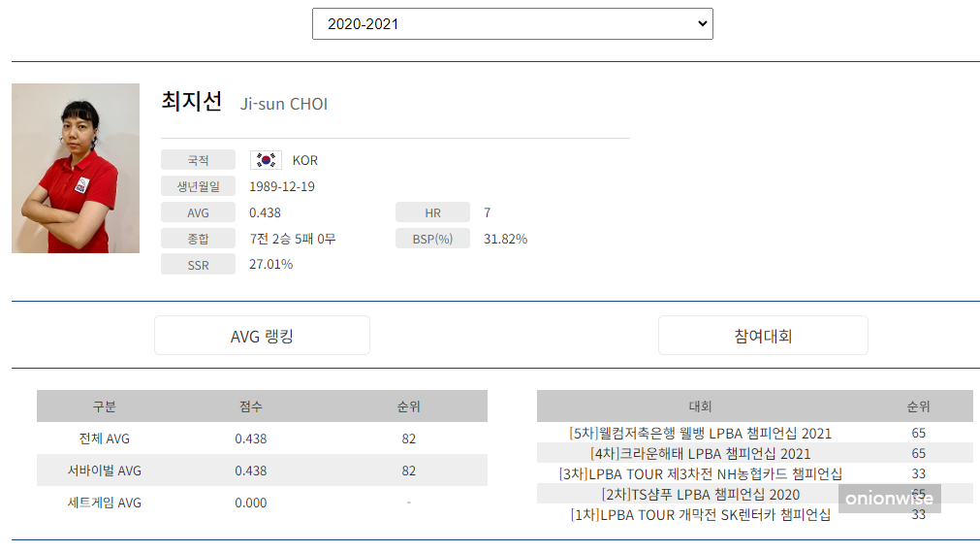Click the AVG 랭킹 tab button
The image size is (980, 552).
(262, 336)
